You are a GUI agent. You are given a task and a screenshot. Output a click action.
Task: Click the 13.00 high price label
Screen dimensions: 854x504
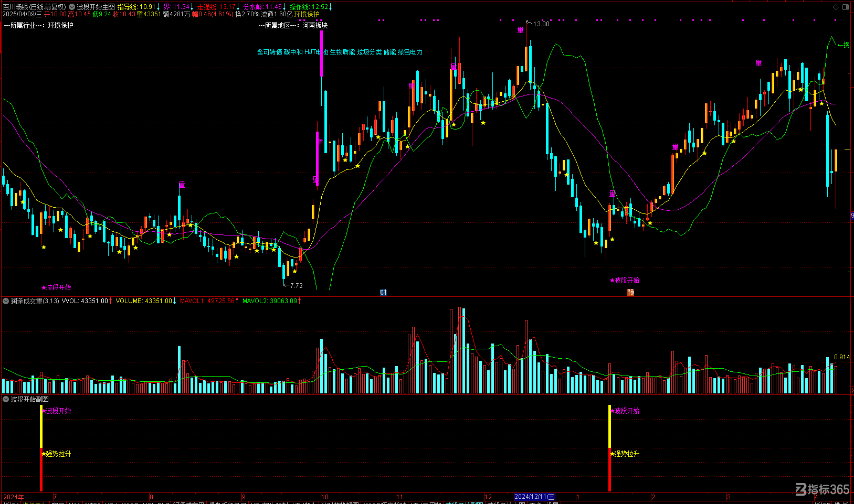(541, 24)
